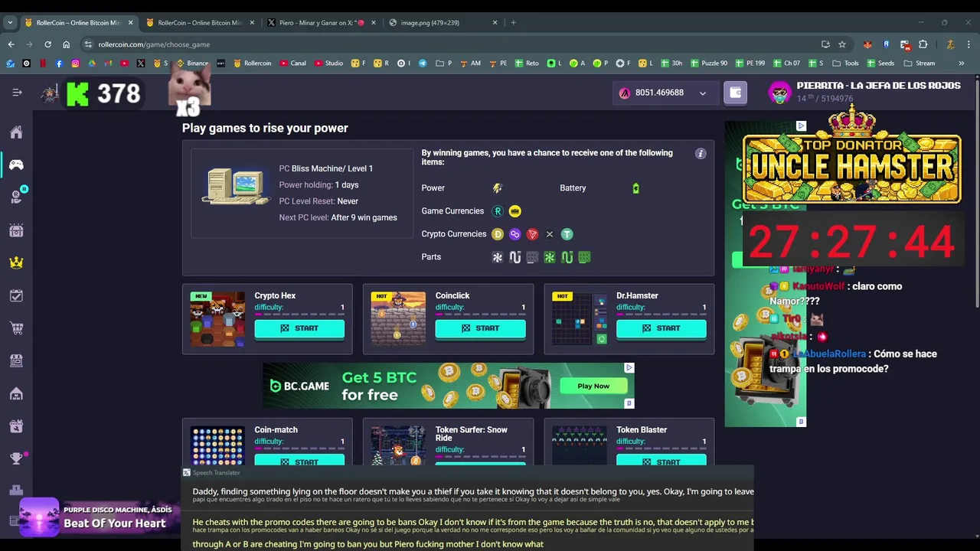Open the Ch 07 bookmark
This screenshot has height=551, width=980.
pyautogui.click(x=786, y=64)
